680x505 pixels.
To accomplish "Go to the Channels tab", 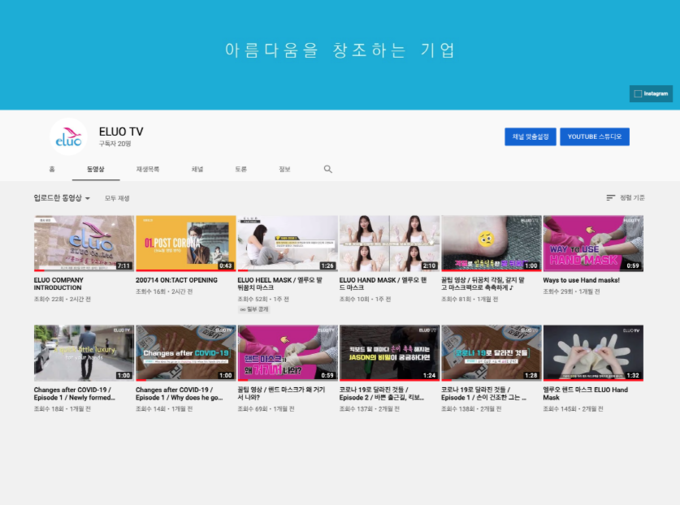I will tap(197, 169).
